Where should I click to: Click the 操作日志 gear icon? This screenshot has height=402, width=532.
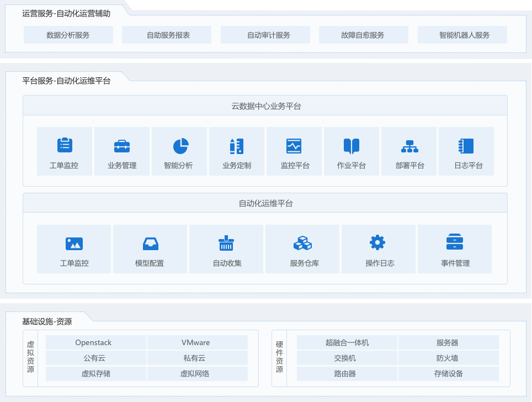coord(379,242)
